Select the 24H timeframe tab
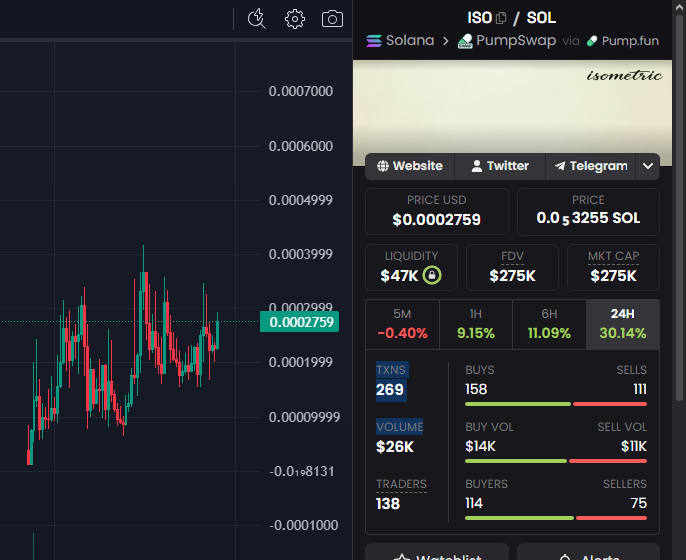The height and width of the screenshot is (560, 686). 623,324
